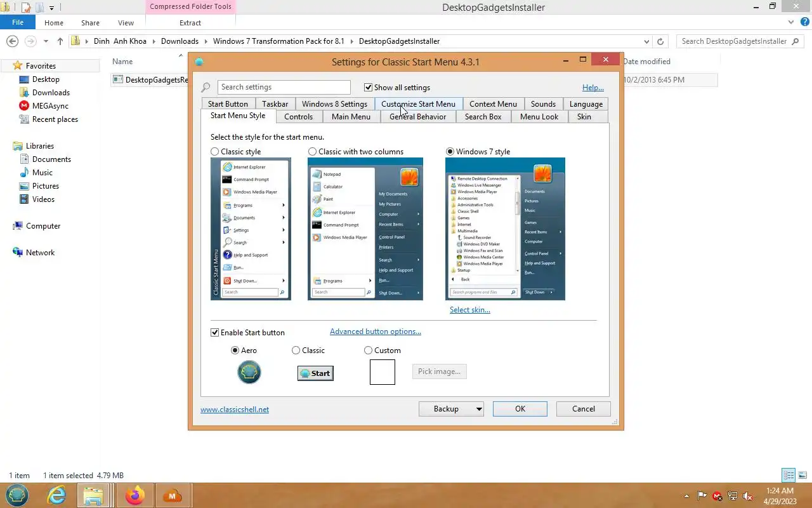This screenshot has height=508, width=812.
Task: Open Explorer recent locations dropdown arrow
Action: tap(46, 41)
